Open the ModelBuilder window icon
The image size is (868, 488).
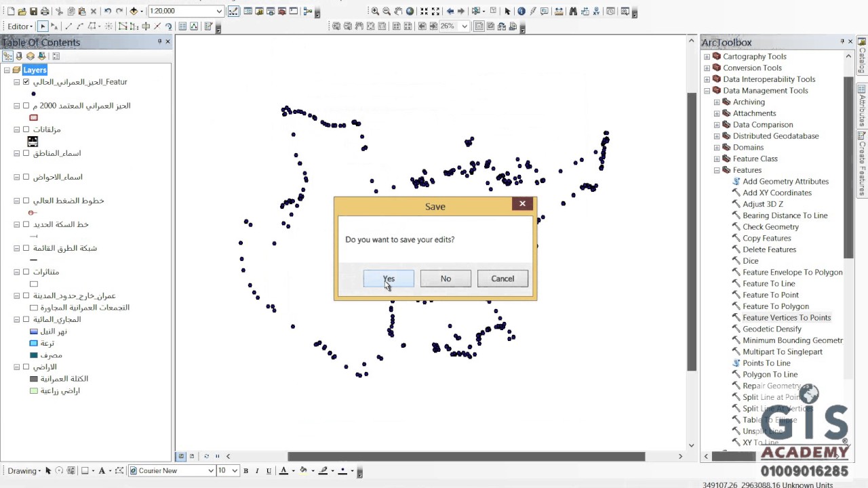(x=307, y=12)
